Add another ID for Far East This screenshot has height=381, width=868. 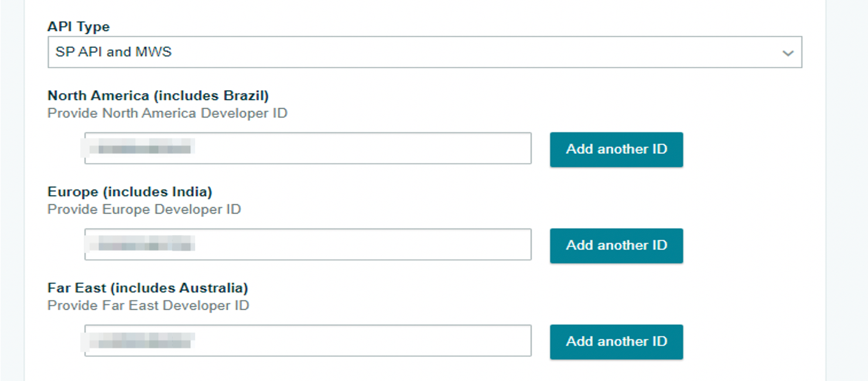pyautogui.click(x=616, y=342)
